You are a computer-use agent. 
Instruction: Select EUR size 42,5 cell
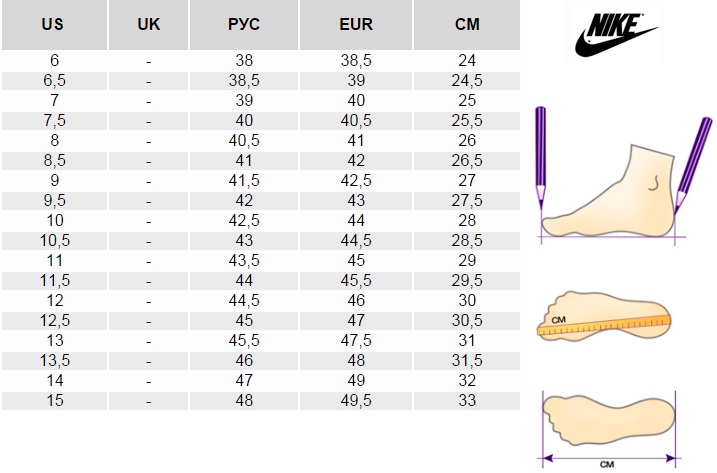(x=356, y=181)
